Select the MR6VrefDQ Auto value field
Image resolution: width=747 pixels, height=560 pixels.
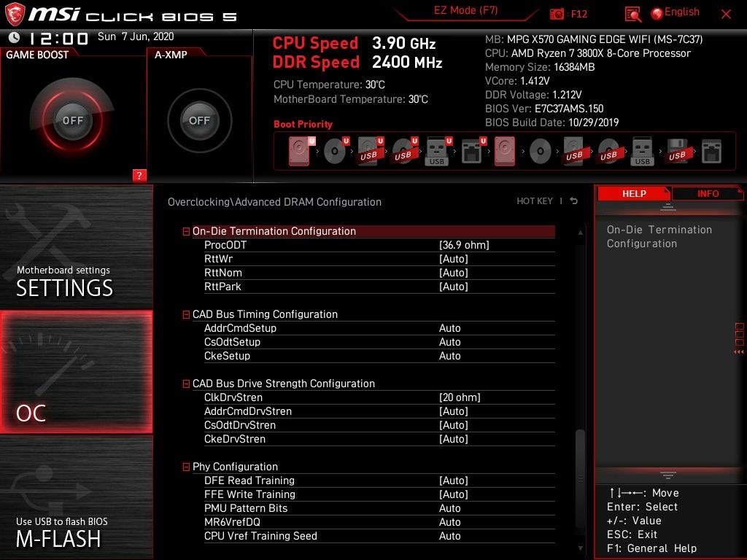click(449, 521)
